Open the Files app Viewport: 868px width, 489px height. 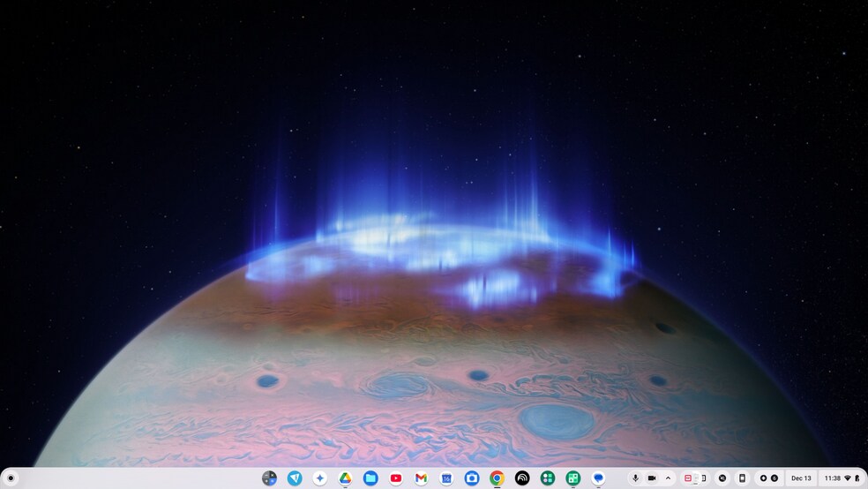370,478
